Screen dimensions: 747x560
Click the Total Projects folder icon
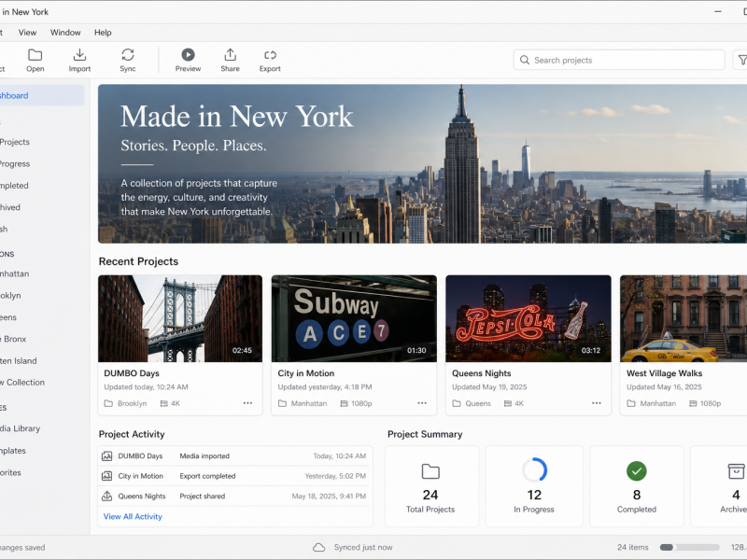tap(430, 471)
